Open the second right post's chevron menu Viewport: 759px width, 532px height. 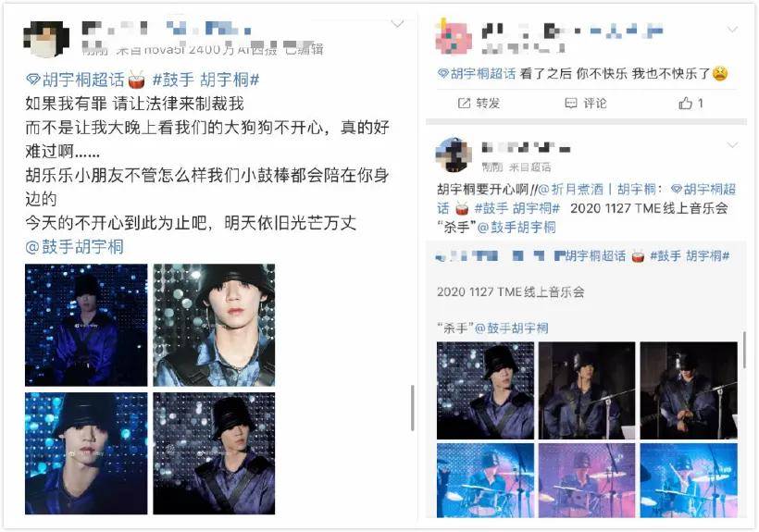tap(732, 145)
